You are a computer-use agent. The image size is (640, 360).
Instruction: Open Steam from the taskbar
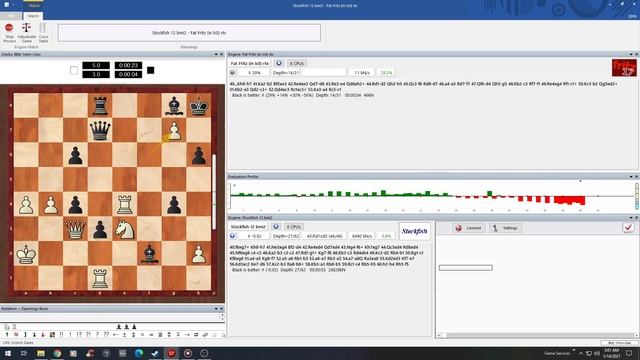coord(155,353)
